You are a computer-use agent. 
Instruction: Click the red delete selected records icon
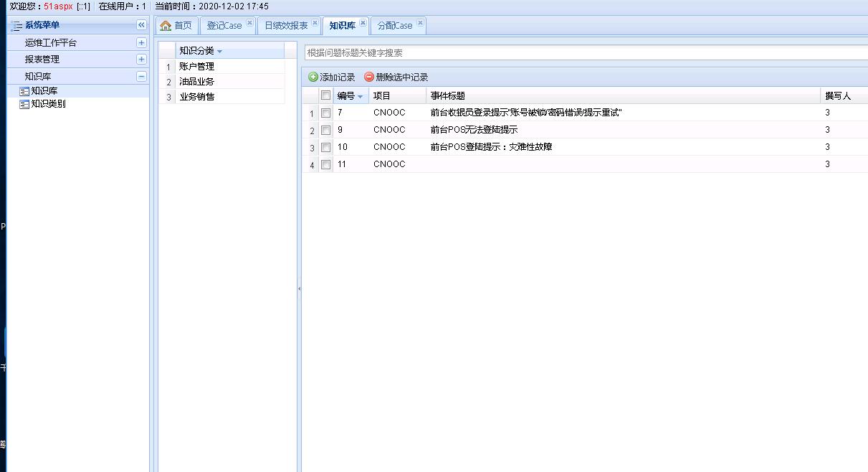click(369, 77)
